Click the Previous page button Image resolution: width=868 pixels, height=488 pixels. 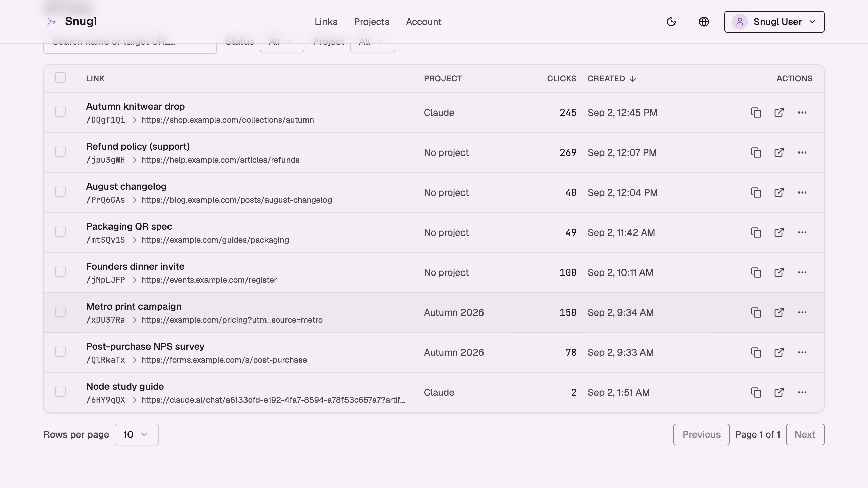pyautogui.click(x=702, y=434)
